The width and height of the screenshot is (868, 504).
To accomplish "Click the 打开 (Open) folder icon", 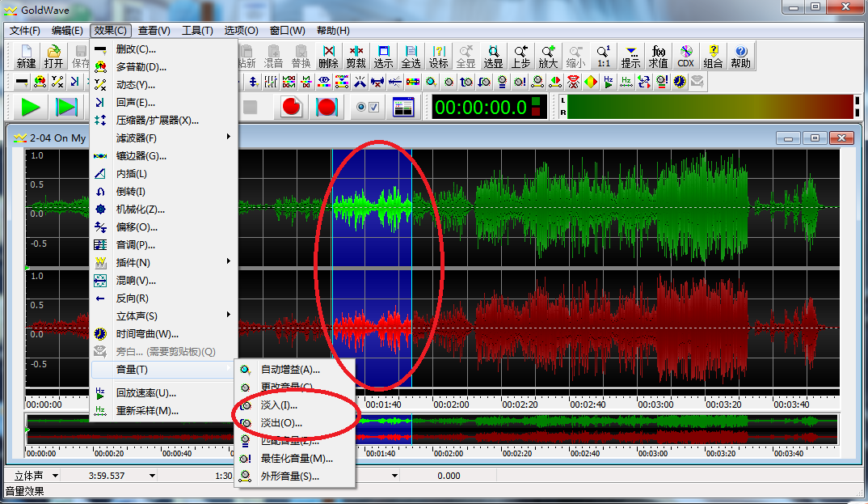I will [x=54, y=56].
